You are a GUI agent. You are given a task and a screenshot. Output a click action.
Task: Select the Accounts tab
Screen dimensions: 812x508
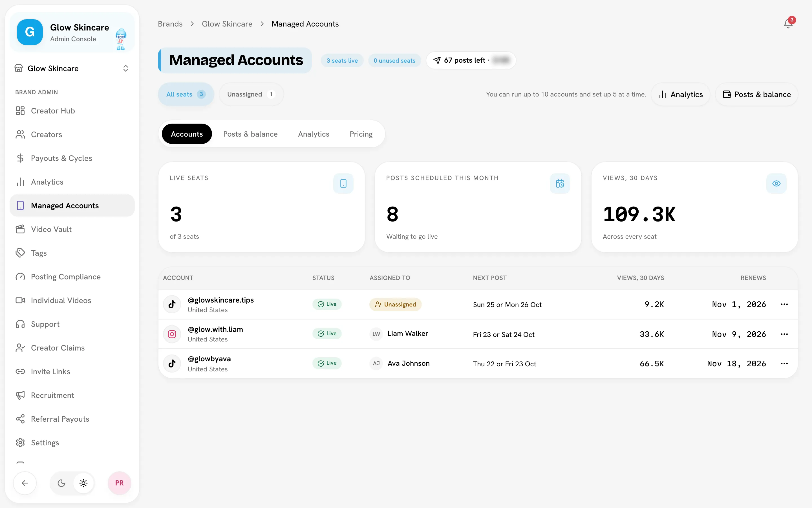tap(187, 134)
